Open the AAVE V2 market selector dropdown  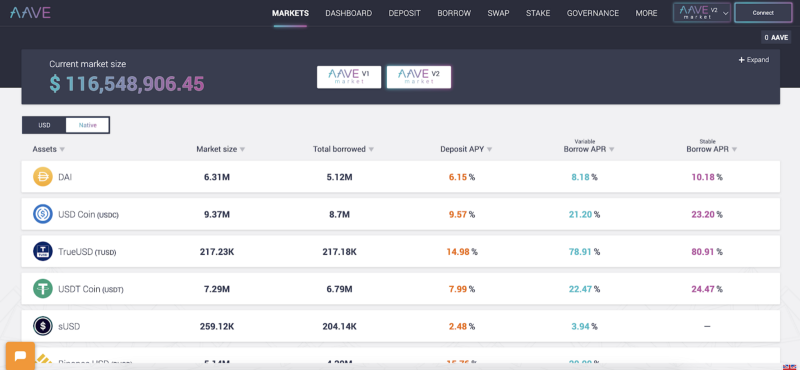703,13
